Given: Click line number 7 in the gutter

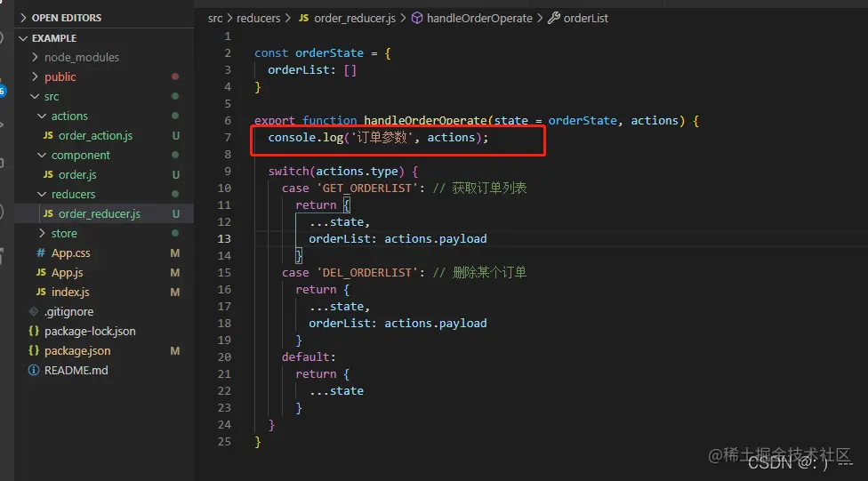Looking at the screenshot, I should tap(228, 137).
